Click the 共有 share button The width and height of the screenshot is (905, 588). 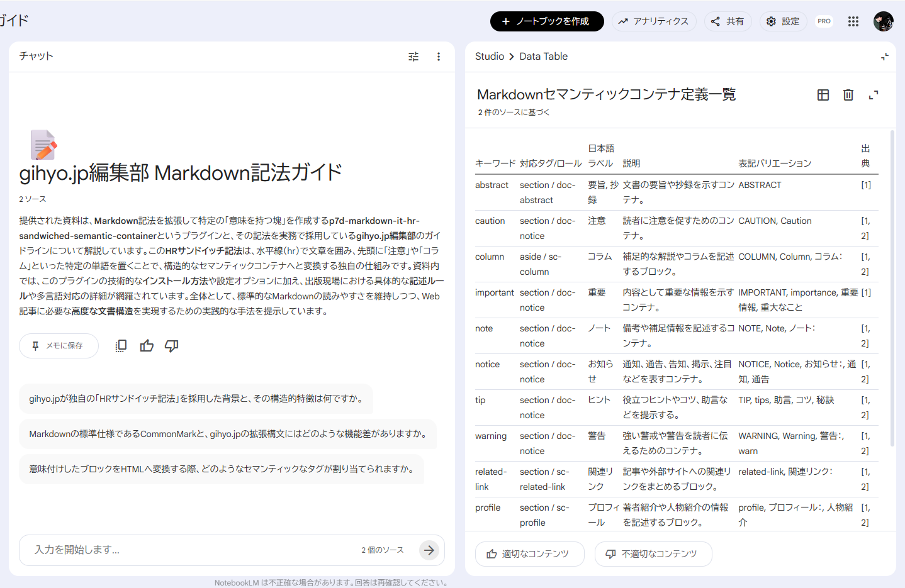point(728,21)
